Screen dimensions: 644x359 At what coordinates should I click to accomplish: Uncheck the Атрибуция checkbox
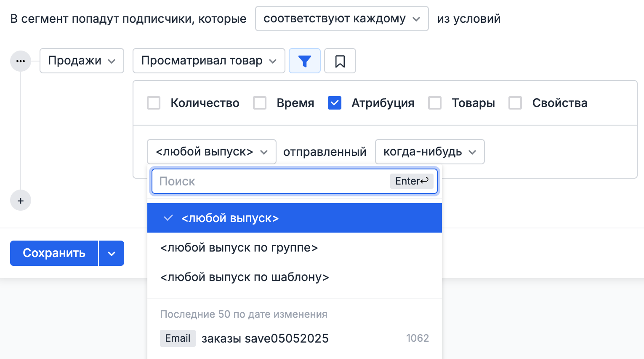point(335,103)
